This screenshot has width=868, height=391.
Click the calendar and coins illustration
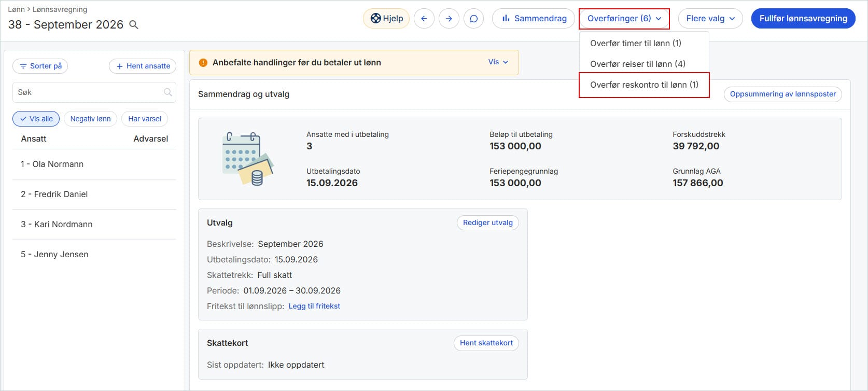coord(247,159)
